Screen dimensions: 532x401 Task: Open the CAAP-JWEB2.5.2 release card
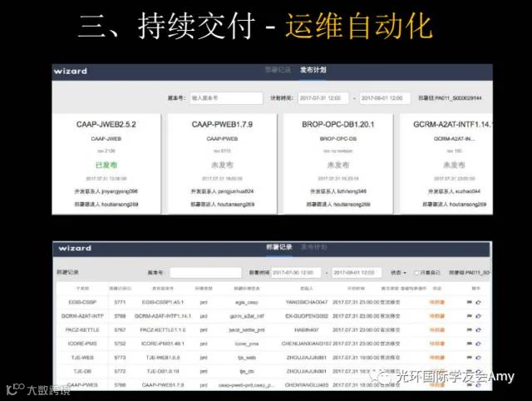[106, 164]
